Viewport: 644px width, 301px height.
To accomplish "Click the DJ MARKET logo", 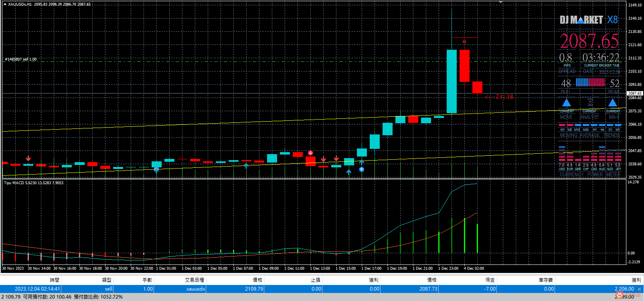I will (x=581, y=20).
